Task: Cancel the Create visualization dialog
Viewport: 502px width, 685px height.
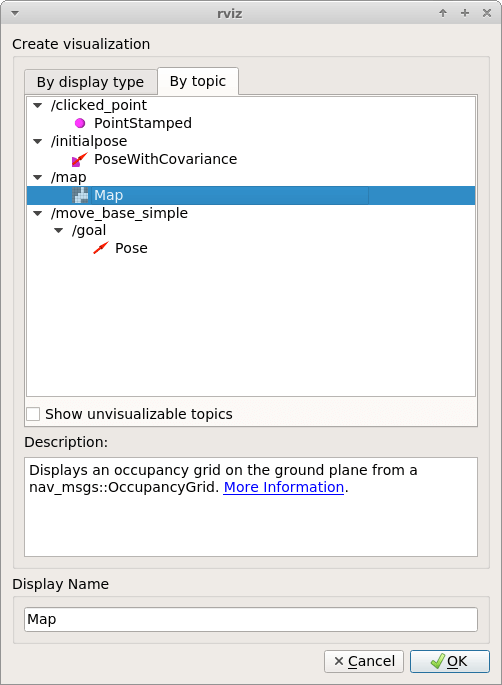Action: click(364, 661)
